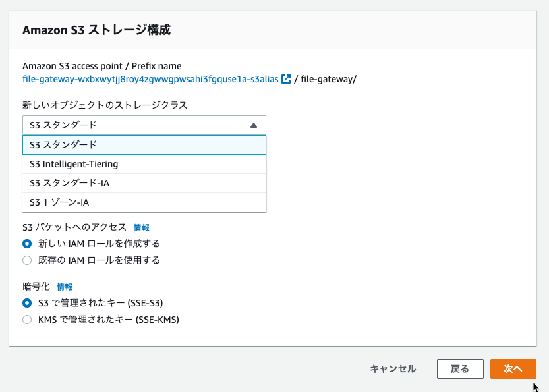Image resolution: width=549 pixels, height=392 pixels.
Task: Click the orange 次へ button
Action: (x=513, y=369)
